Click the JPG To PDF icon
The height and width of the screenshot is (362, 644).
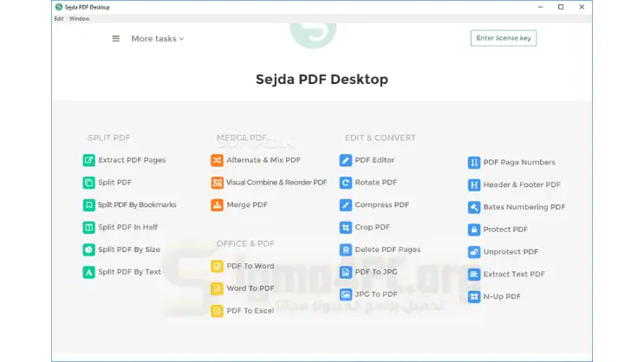pyautogui.click(x=346, y=294)
